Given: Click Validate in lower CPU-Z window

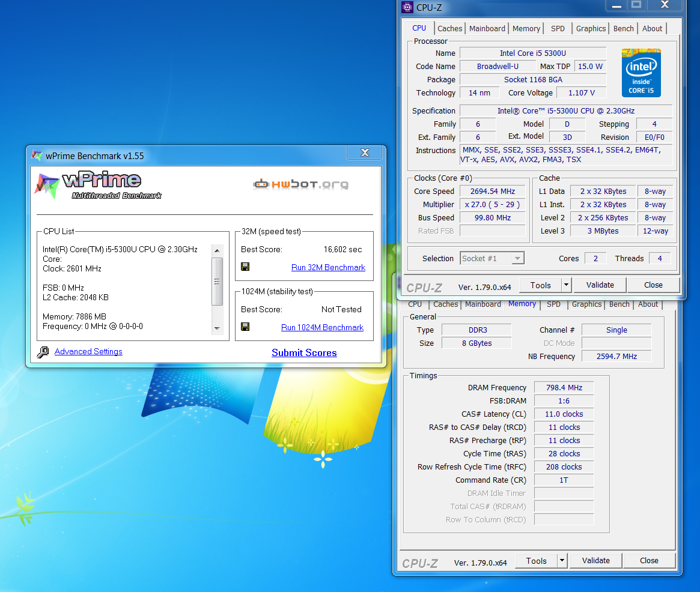Looking at the screenshot, I should (x=596, y=560).
